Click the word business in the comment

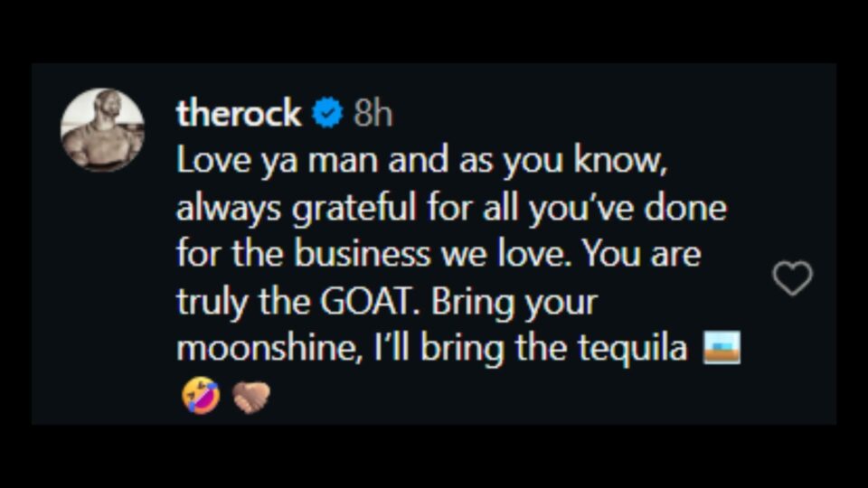click(x=362, y=255)
